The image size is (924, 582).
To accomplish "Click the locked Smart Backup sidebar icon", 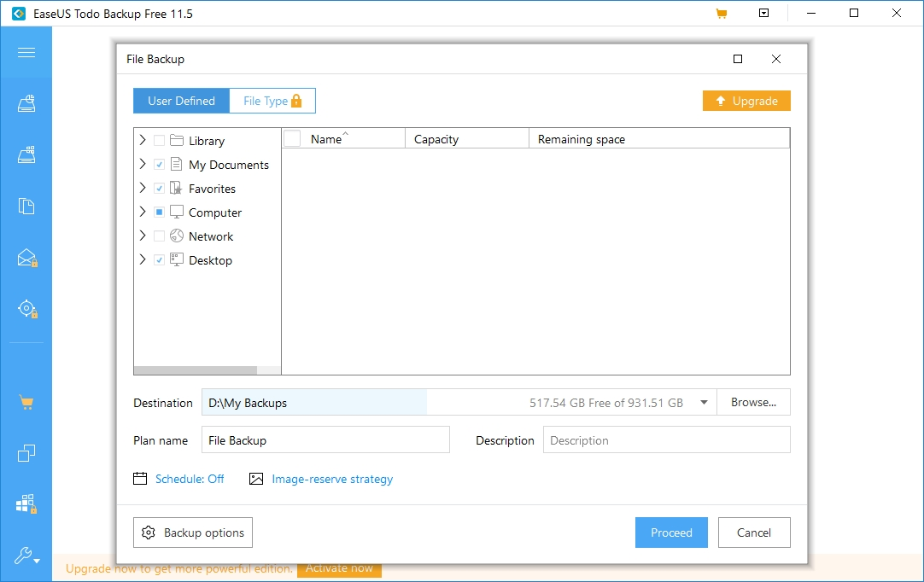I will [27, 309].
